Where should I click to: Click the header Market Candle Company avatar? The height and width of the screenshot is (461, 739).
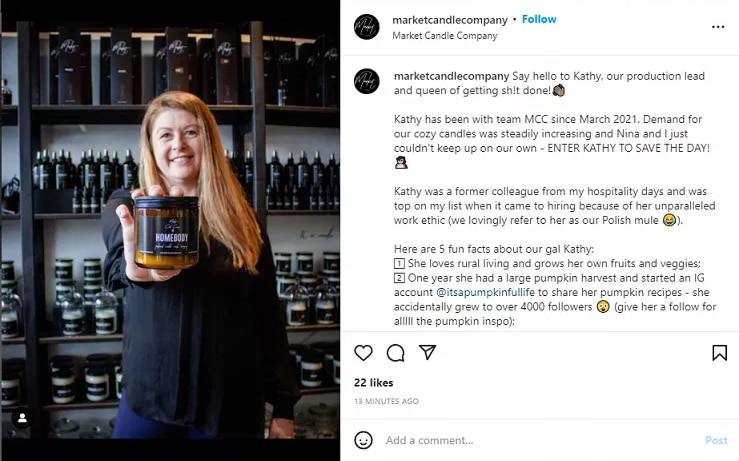367,26
